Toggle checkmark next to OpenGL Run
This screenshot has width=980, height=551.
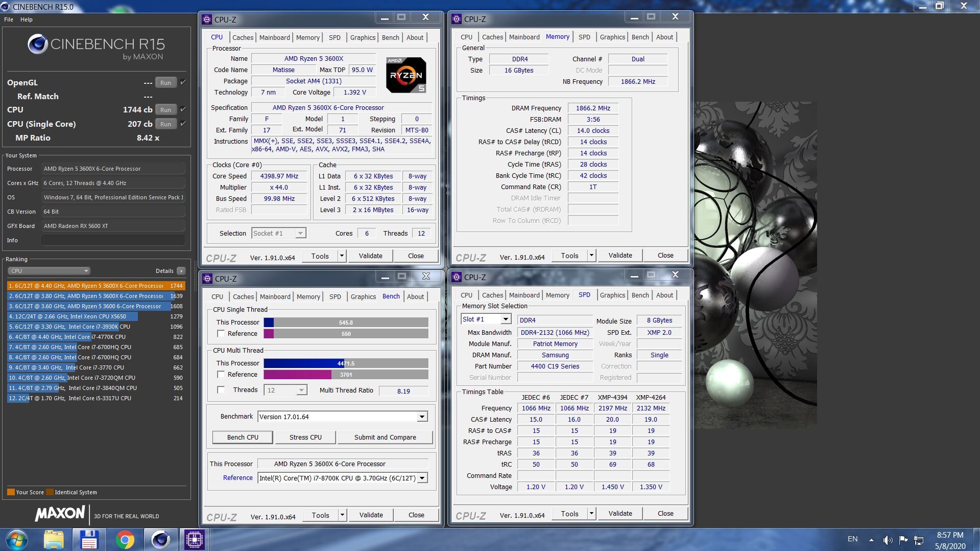pyautogui.click(x=183, y=82)
